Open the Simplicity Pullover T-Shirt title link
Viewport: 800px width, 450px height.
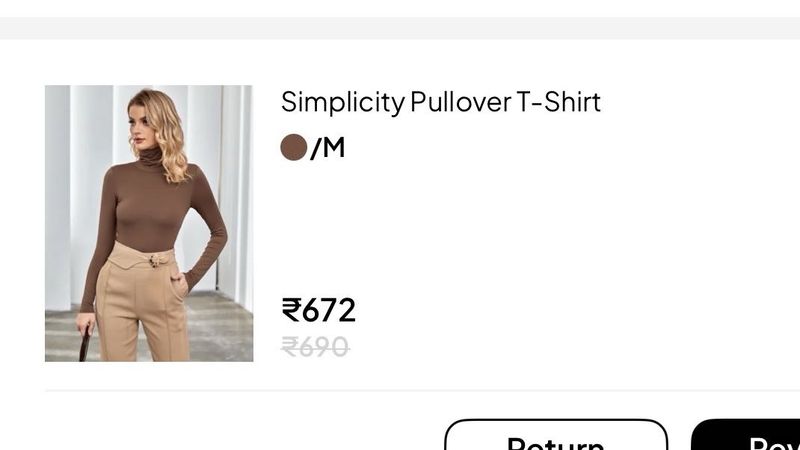[441, 102]
